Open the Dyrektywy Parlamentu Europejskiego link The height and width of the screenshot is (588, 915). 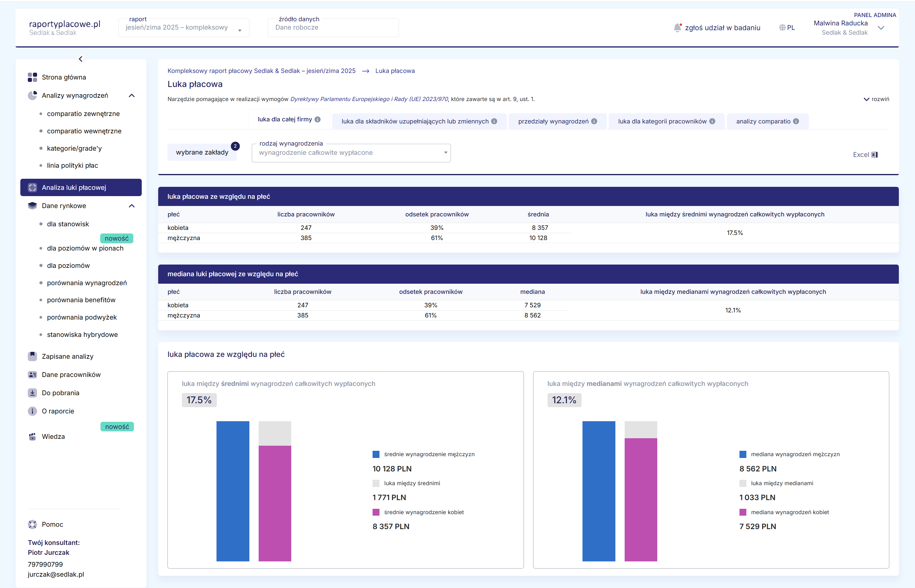[369, 99]
